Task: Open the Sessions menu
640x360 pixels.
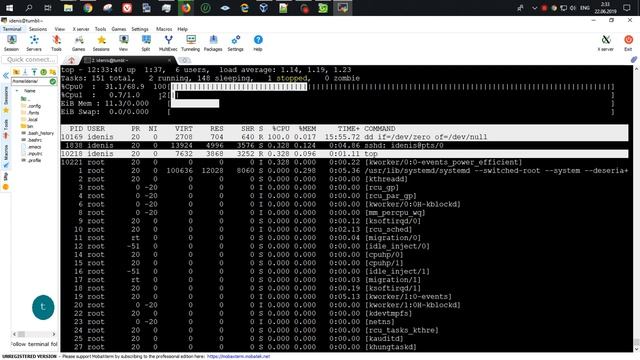Action: (x=38, y=29)
